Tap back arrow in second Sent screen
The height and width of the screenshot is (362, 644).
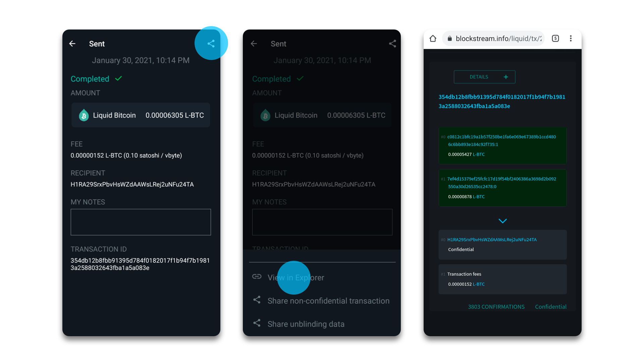tap(254, 44)
